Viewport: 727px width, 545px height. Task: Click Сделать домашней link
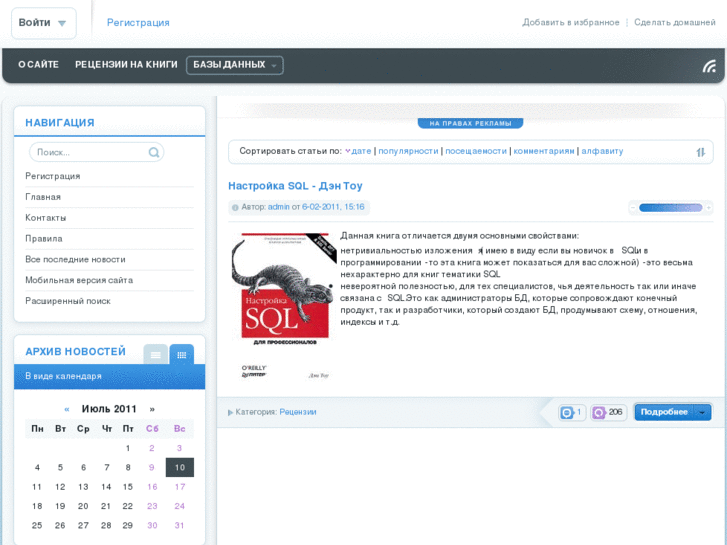[675, 22]
